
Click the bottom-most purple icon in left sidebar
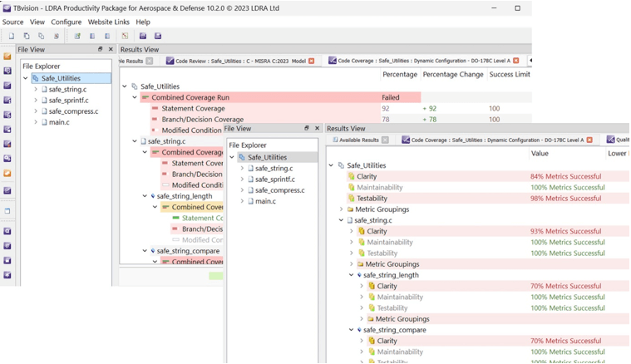click(x=7, y=275)
